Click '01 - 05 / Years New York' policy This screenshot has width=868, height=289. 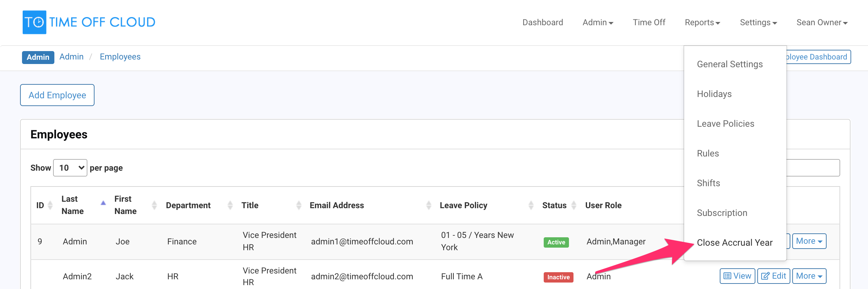(x=477, y=241)
